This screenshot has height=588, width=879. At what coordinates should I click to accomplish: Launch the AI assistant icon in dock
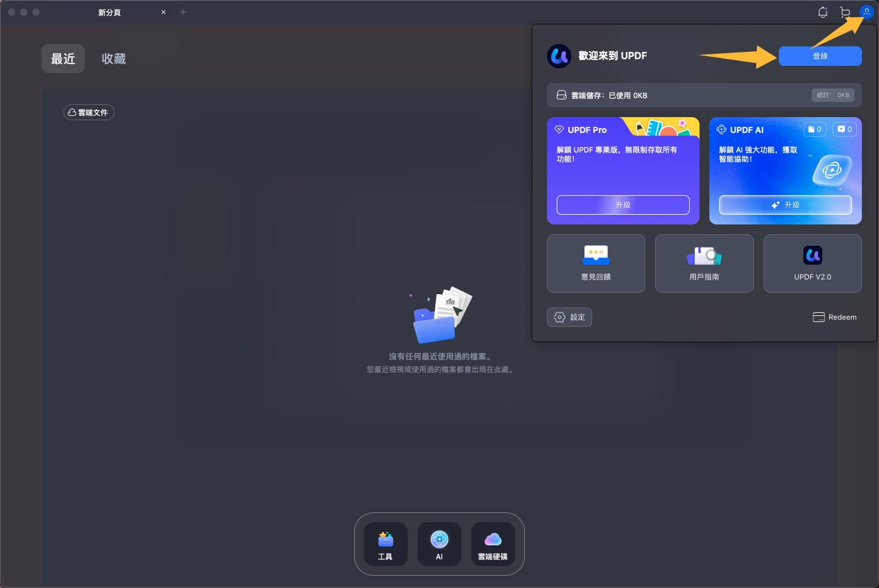coord(440,544)
